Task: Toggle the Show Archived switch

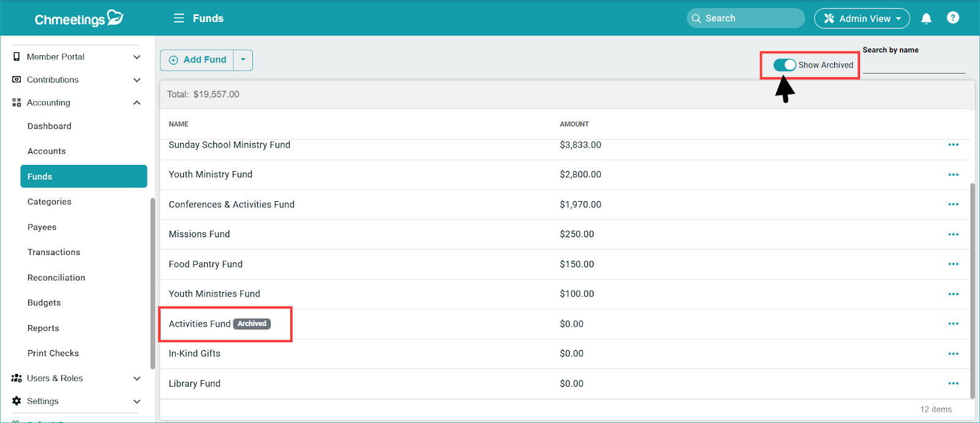Action: [x=784, y=65]
